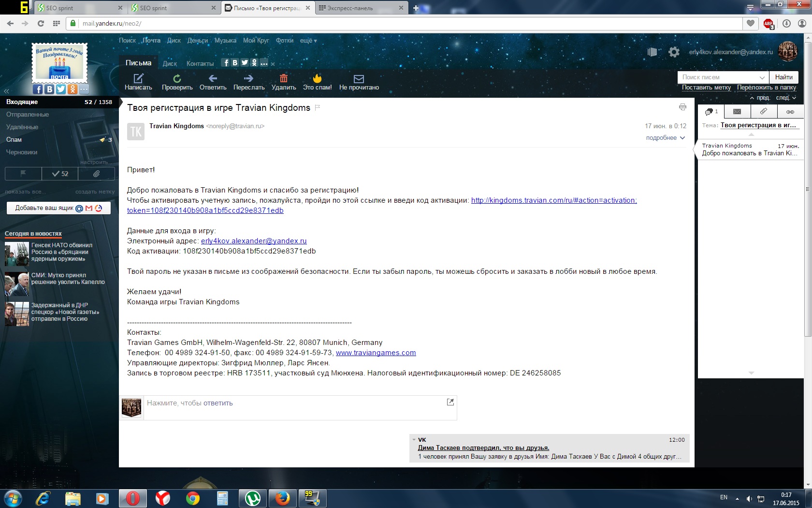Delete the letter with Удалить trash icon
The width and height of the screenshot is (812, 508).
(x=284, y=82)
